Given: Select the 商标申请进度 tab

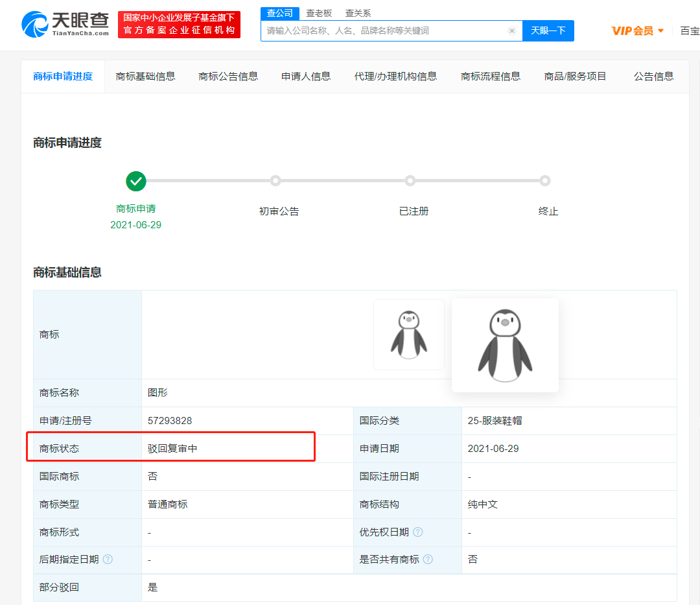Looking at the screenshot, I should 63,77.
